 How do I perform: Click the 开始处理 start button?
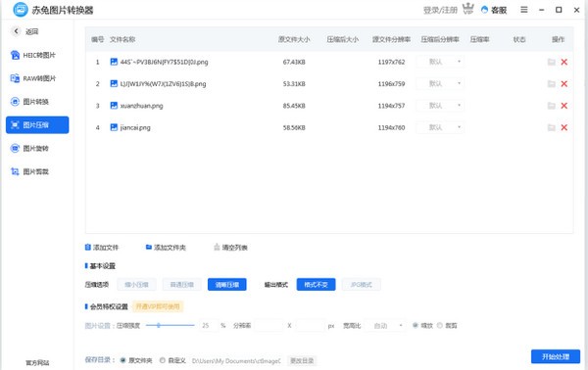click(x=556, y=356)
